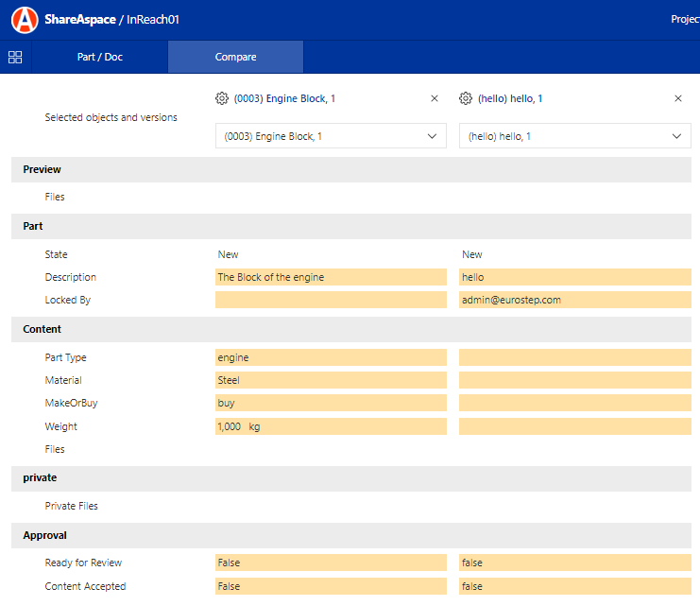700x606 pixels.
Task: Open the (0003) Engine Block, 1 link
Action: coord(284,98)
